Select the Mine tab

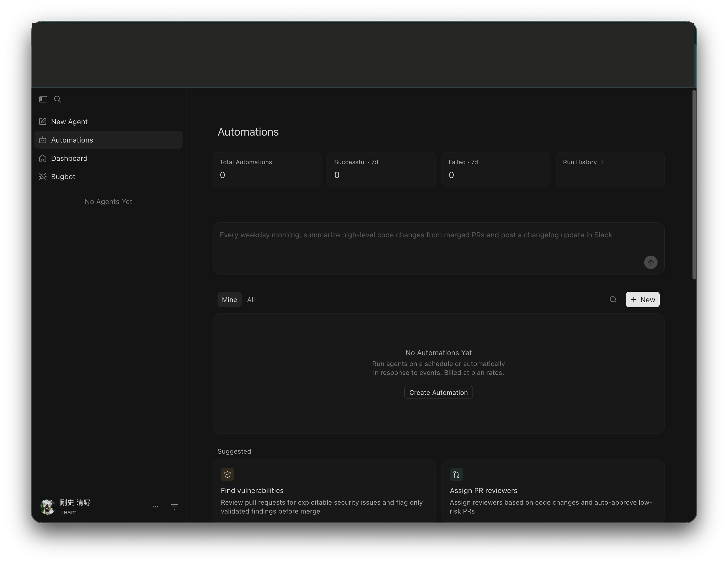pyautogui.click(x=229, y=299)
